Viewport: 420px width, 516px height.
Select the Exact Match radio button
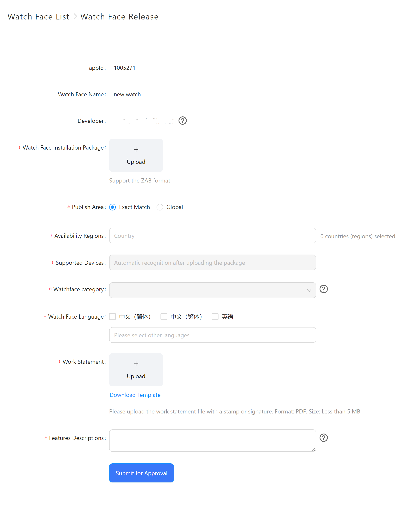pyautogui.click(x=112, y=207)
